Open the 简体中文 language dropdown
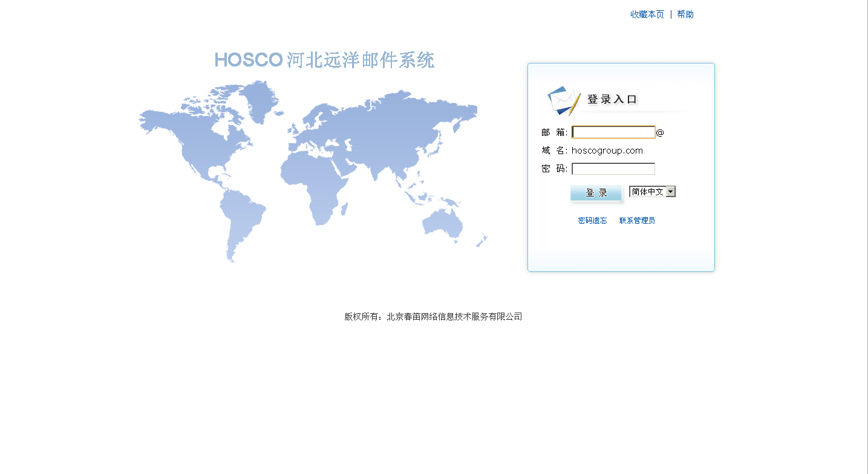This screenshot has width=868, height=474. 652,192
